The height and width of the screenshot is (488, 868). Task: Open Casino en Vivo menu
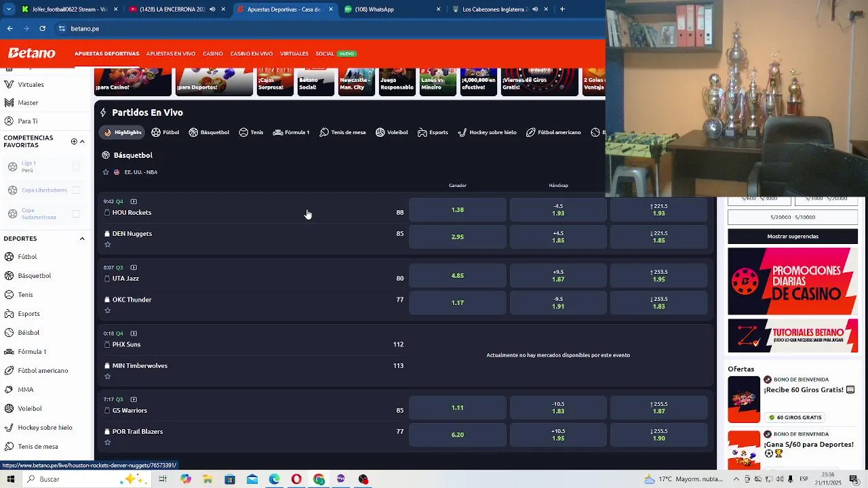coord(252,54)
